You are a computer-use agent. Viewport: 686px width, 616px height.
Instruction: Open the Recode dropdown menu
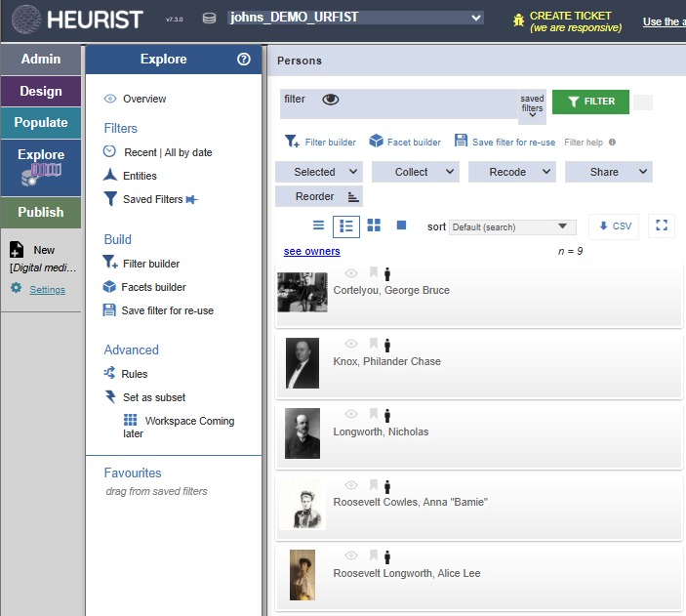click(x=512, y=172)
